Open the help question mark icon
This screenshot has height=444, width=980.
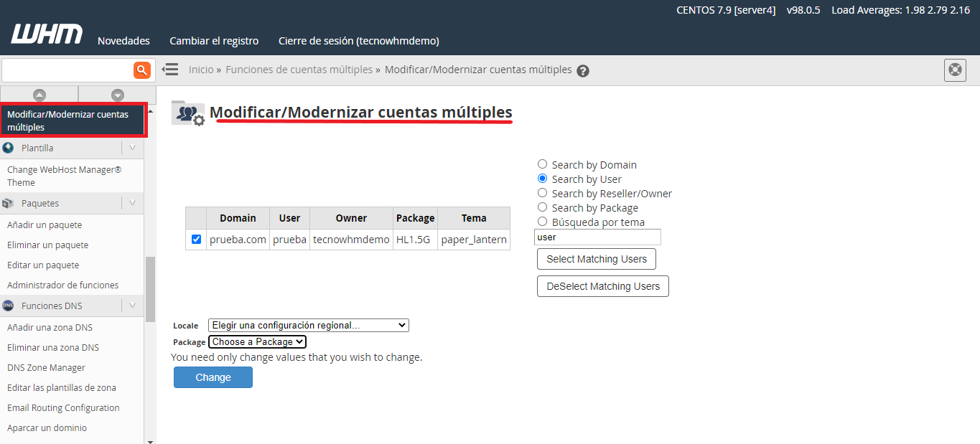click(x=583, y=71)
